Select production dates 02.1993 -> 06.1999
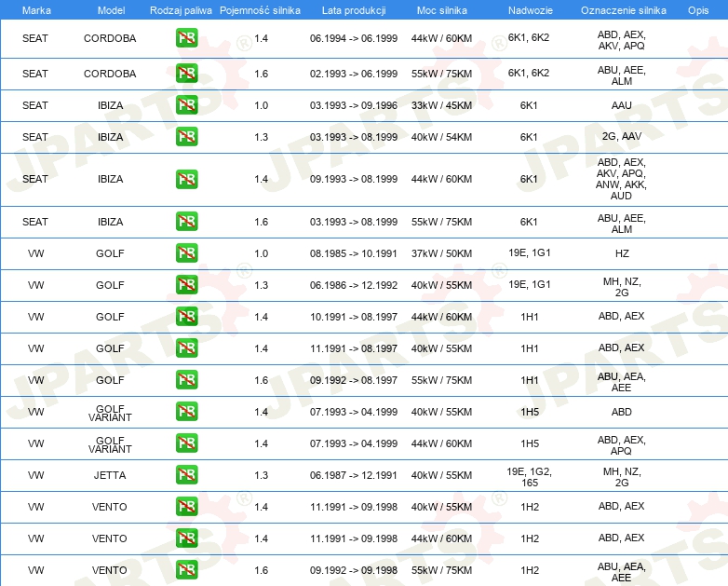Viewport: 728px width, 586px height. click(x=354, y=74)
